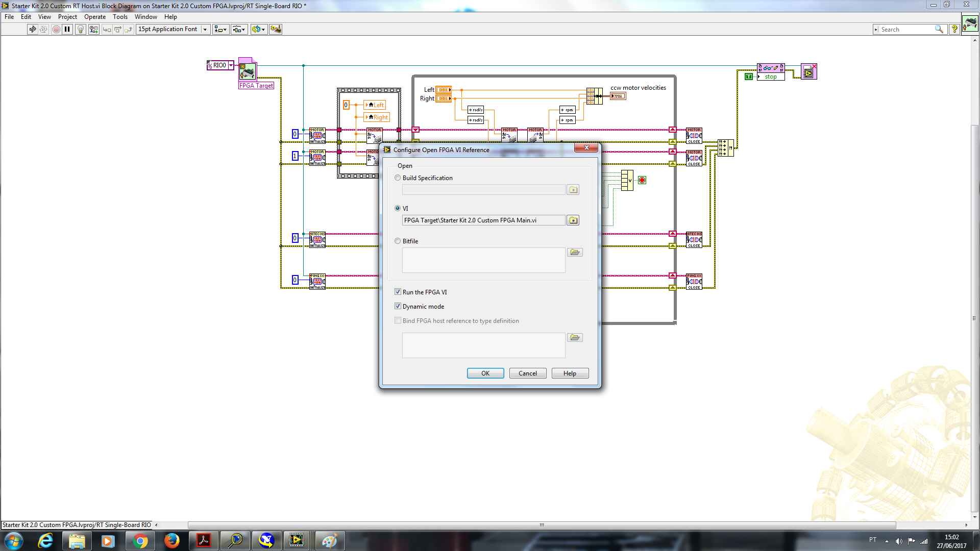Toggle the Run the FPGA VI checkbox

[x=398, y=291]
